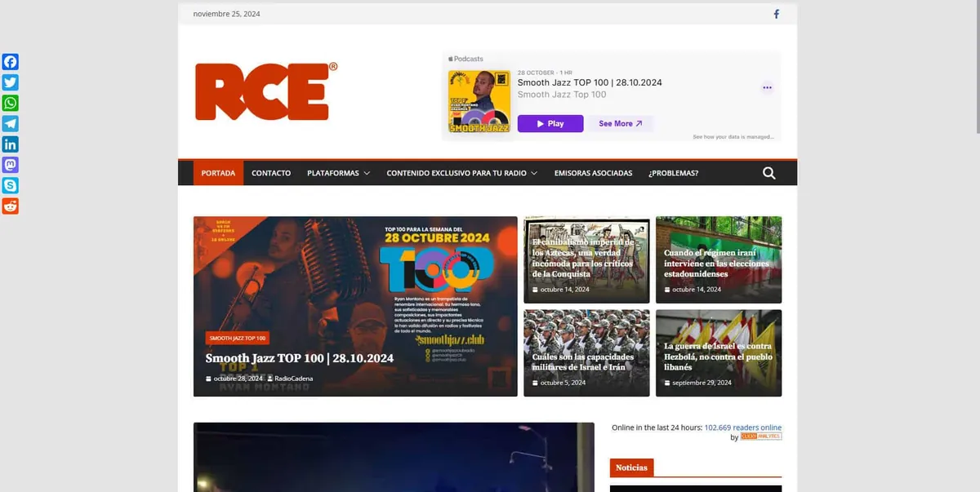
Task: Open the PORTADA menu item
Action: (x=218, y=173)
